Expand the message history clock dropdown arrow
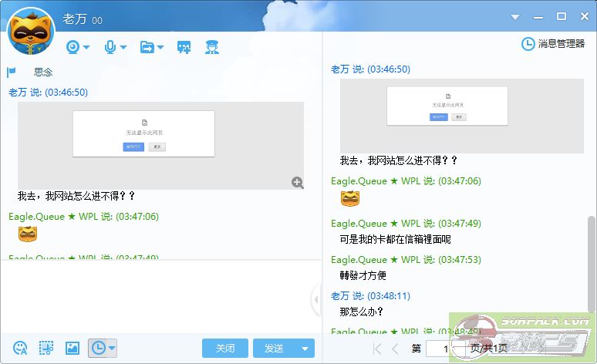Screen dimensions: 597x364 (112, 348)
